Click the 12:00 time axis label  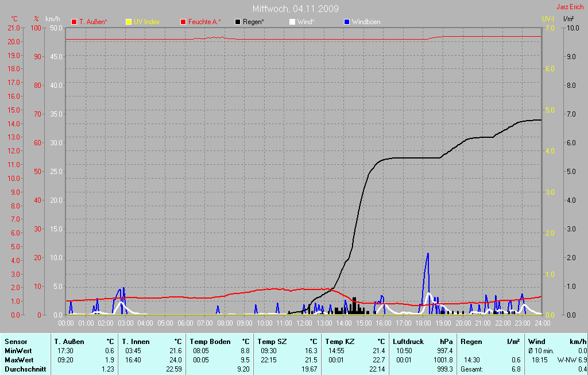[x=304, y=323]
